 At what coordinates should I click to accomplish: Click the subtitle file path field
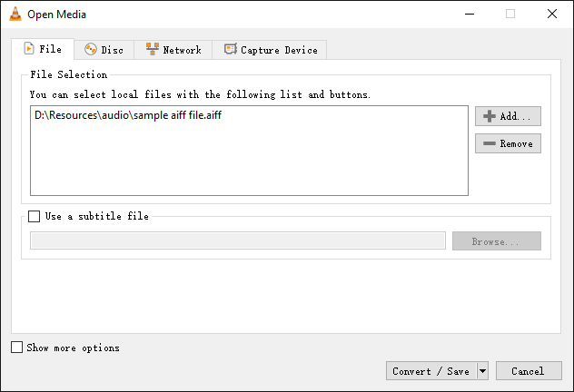pyautogui.click(x=237, y=240)
